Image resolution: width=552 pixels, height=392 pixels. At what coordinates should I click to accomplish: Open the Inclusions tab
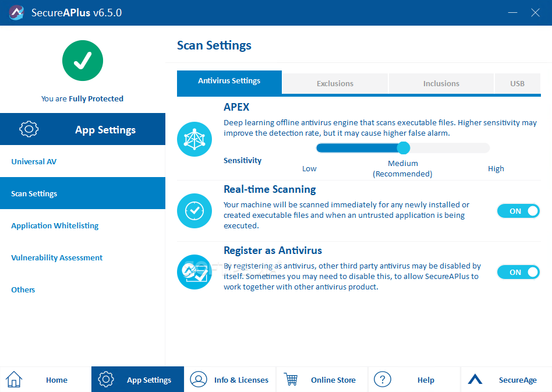click(x=441, y=83)
